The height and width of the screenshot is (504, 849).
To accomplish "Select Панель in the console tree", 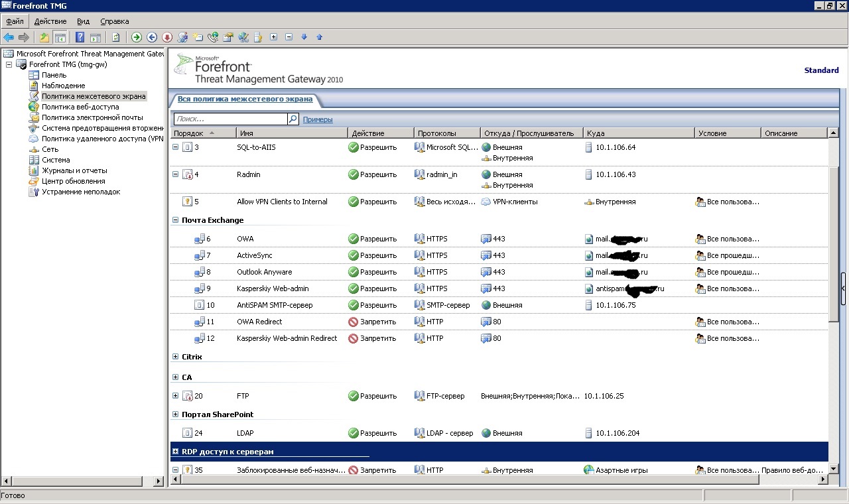I will (x=54, y=75).
